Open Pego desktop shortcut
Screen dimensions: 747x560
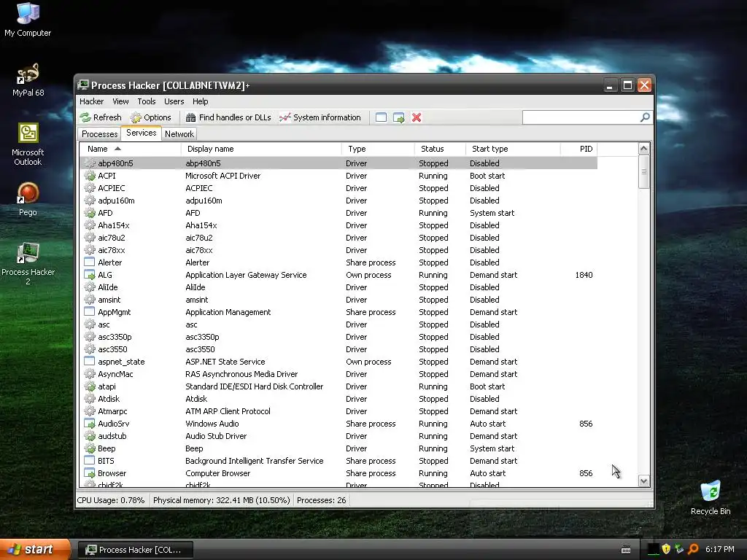(x=28, y=200)
